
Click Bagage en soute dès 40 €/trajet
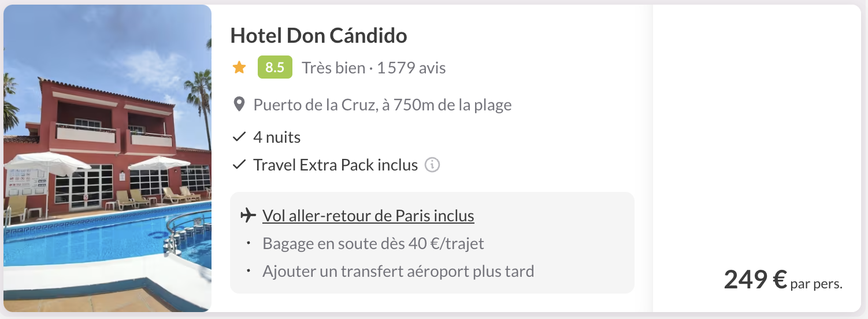coord(373,243)
